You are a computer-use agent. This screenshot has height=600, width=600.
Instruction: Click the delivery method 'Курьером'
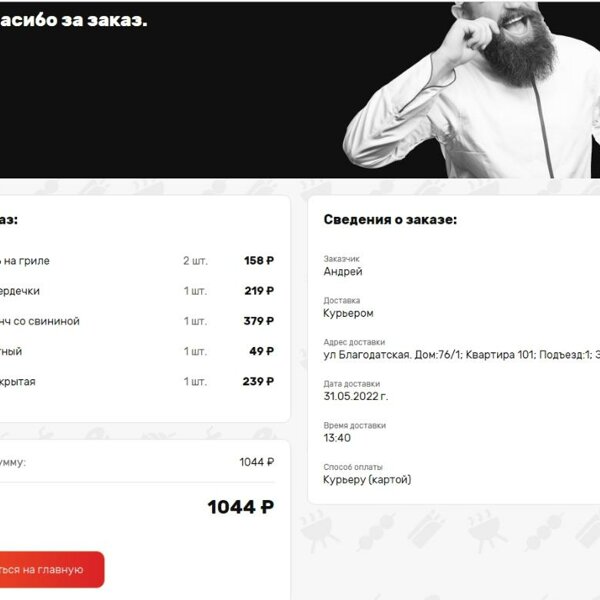348,313
